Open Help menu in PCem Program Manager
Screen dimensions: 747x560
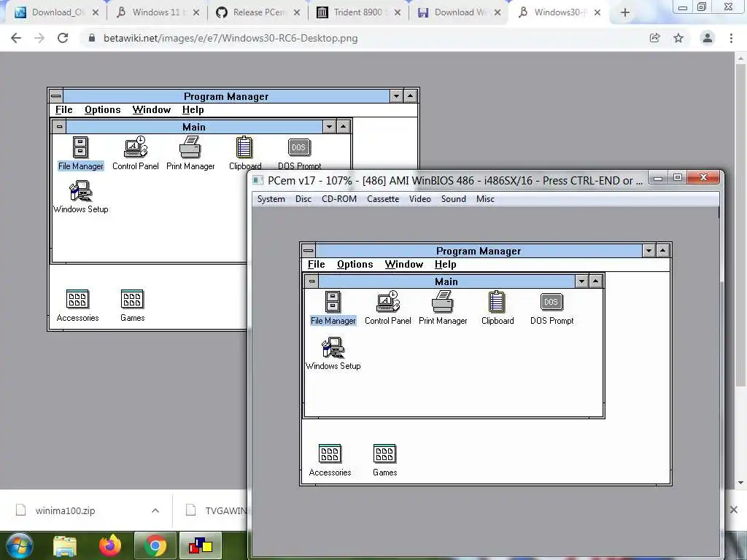446,264
